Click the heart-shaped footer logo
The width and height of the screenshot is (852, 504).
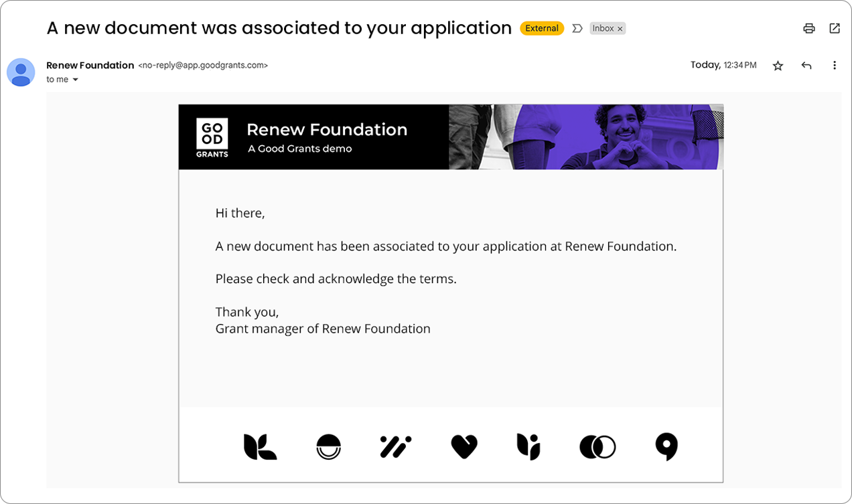464,446
